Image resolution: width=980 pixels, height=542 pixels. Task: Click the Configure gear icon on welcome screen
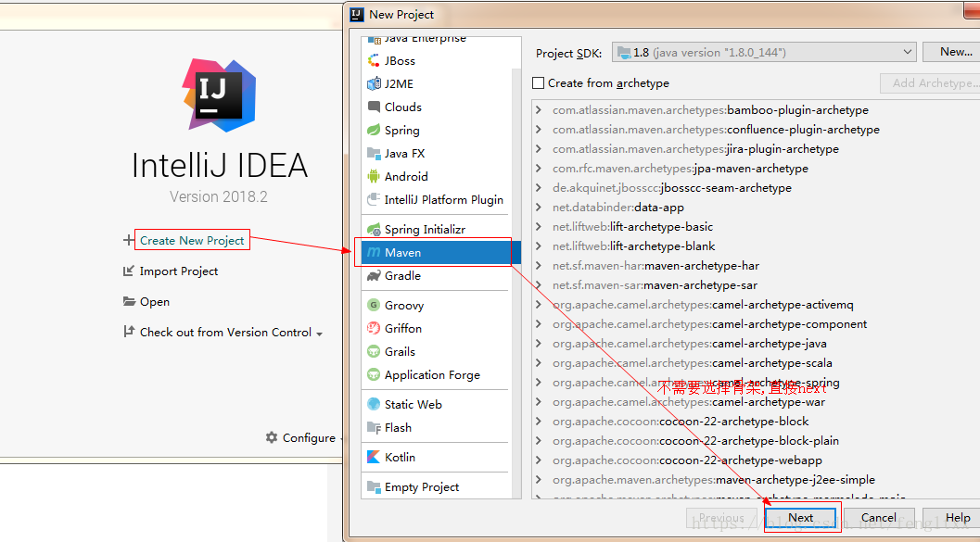(272, 437)
